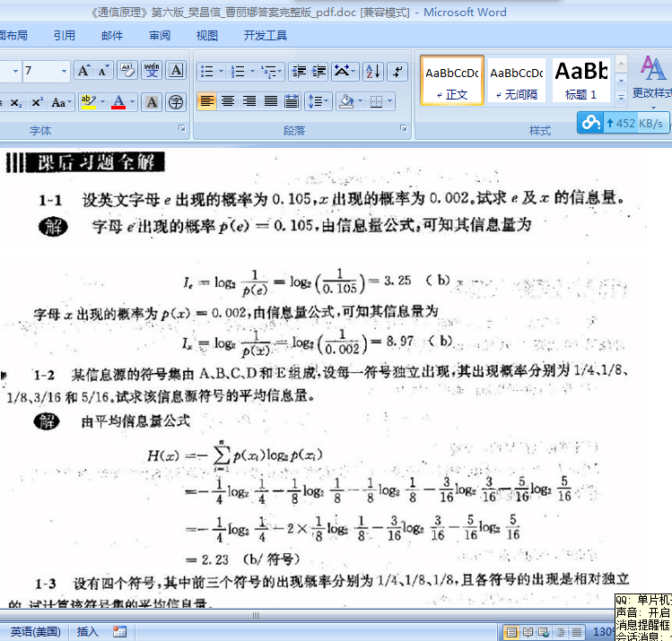Toggle subscript formatting
The image size is (672, 641).
(16, 103)
